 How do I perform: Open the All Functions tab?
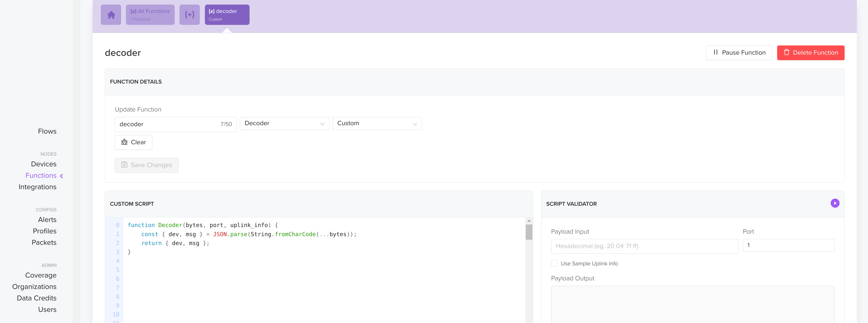tap(150, 15)
